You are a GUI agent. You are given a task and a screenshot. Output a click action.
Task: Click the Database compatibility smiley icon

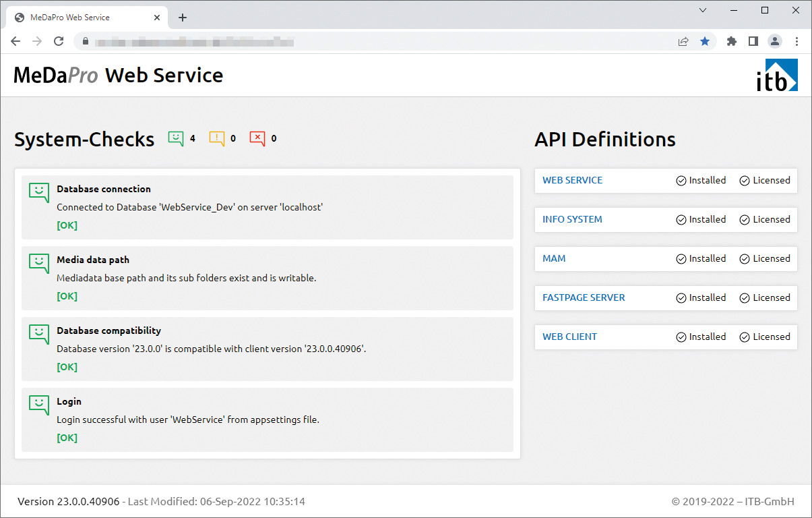point(39,335)
